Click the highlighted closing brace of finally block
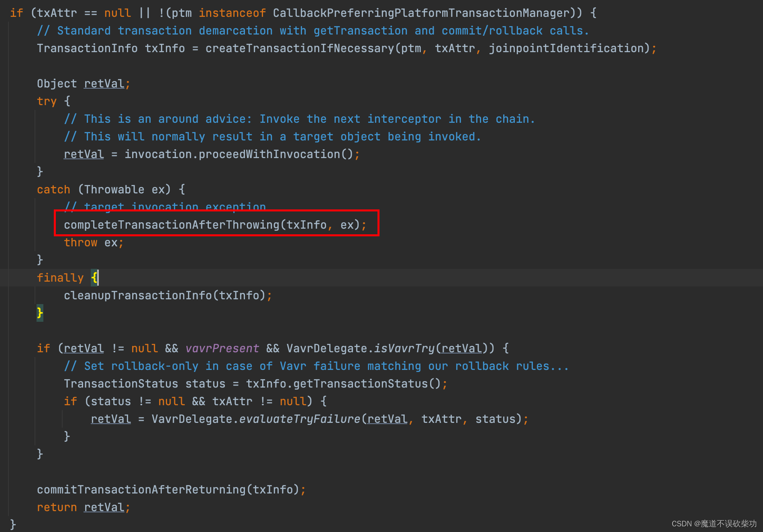763x532 pixels. (40, 313)
